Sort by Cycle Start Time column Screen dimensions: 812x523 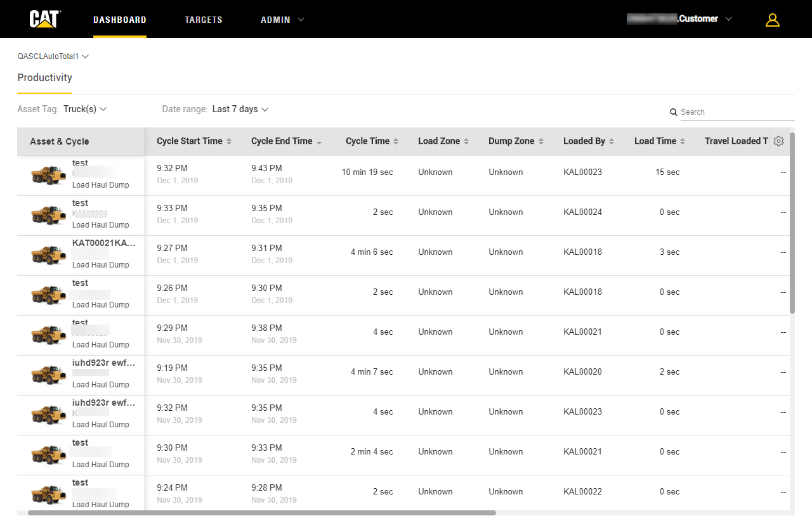193,141
